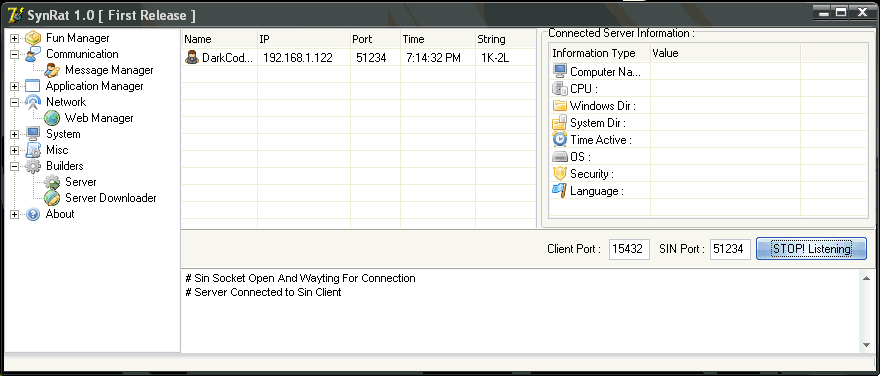This screenshot has width=880, height=376.
Task: Click the STOP! Listening button
Action: tap(812, 249)
